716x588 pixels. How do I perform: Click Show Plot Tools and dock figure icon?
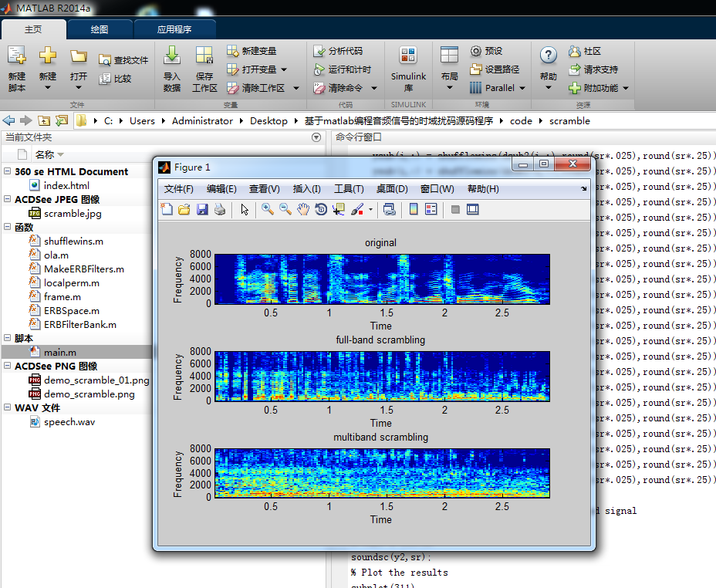(x=473, y=210)
